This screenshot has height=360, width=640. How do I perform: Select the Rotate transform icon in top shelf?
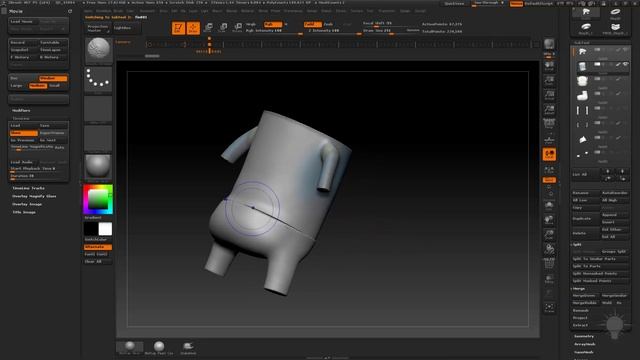tap(237, 28)
